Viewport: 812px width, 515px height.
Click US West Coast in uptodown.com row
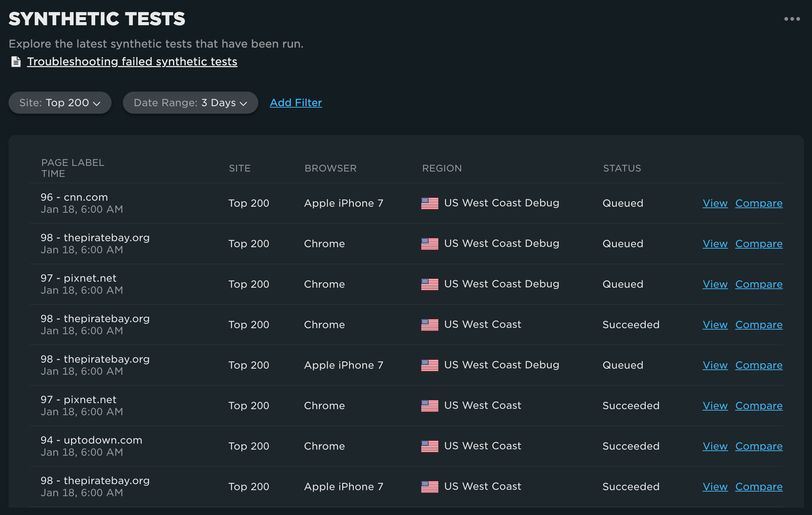tap(483, 446)
